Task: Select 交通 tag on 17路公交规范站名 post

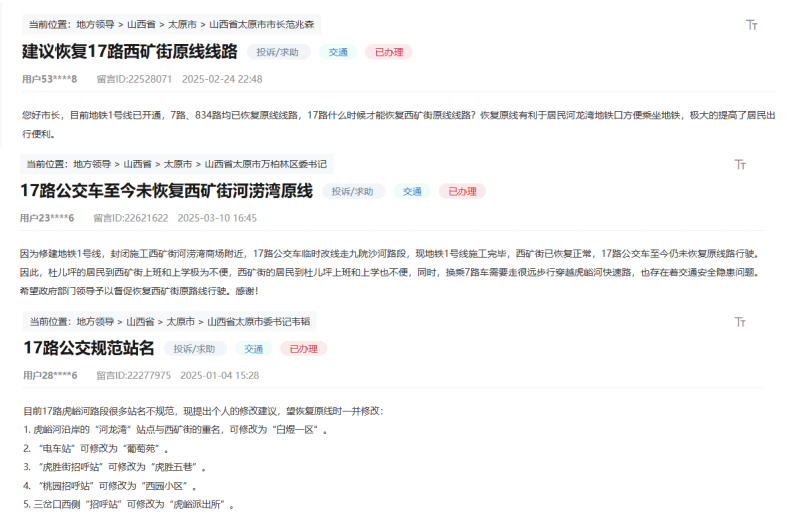Action: pyautogui.click(x=254, y=349)
